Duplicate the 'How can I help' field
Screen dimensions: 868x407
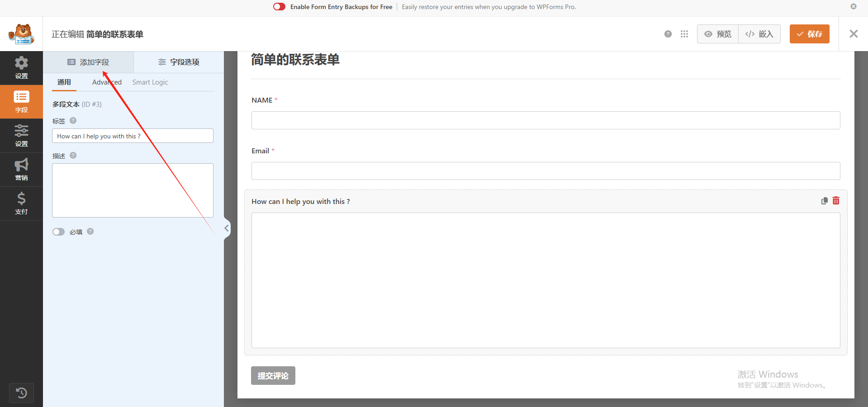coord(824,201)
